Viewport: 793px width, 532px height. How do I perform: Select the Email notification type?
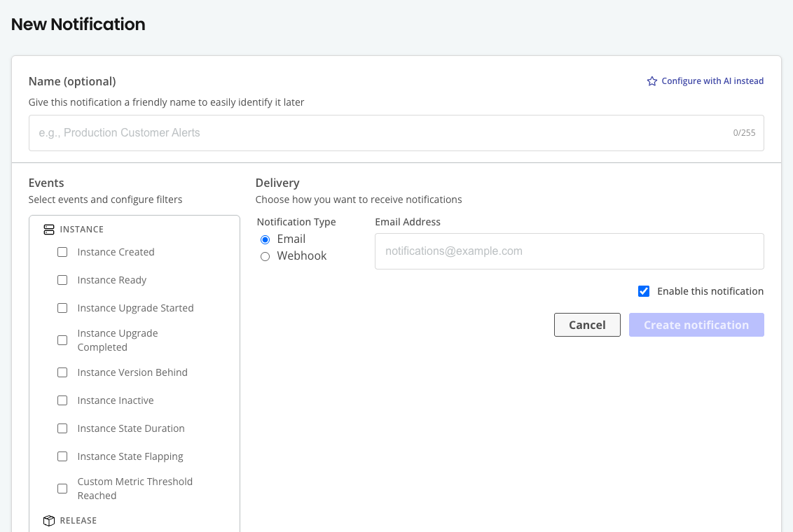tap(265, 239)
